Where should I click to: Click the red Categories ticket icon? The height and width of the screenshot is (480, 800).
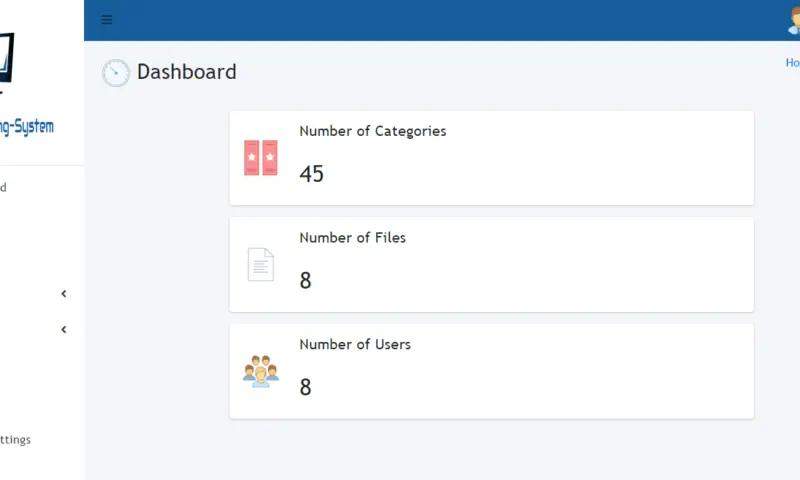pyautogui.click(x=260, y=158)
